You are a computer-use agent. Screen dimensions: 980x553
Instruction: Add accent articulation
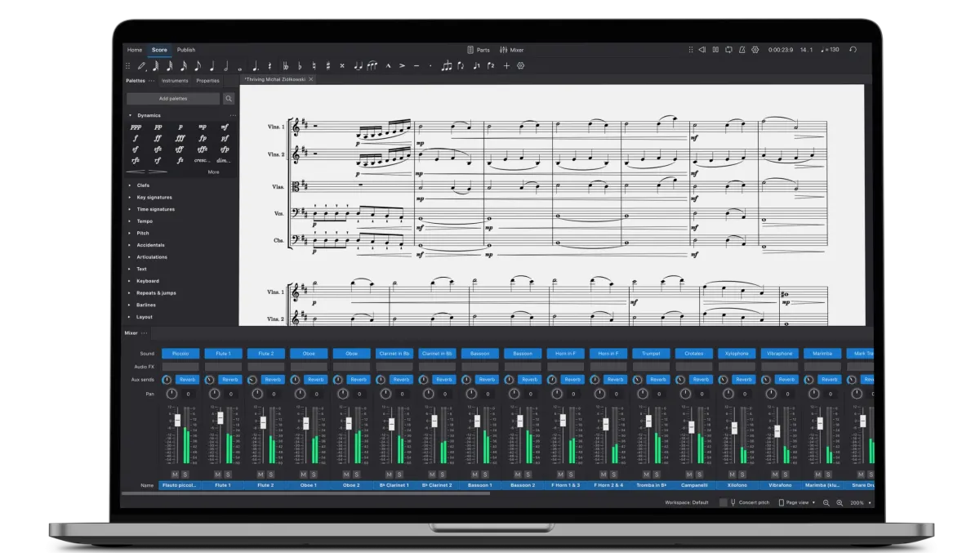(x=403, y=65)
